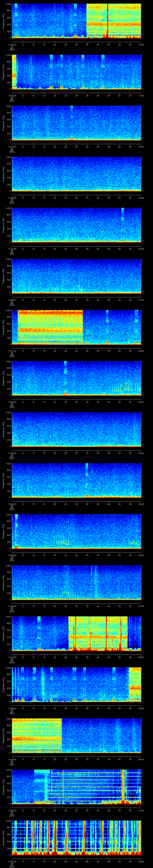The height and width of the screenshot is (868, 153).
Task: Click the spectrogram panel starting at 9:24:00
Action: pos(77,480)
